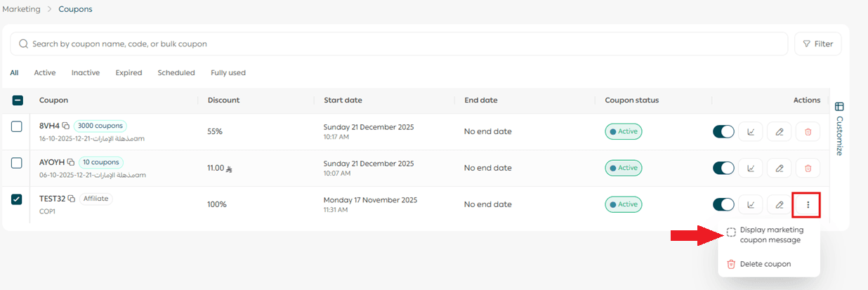868x290 pixels.
Task: Delete the AYOYH coupon via trash icon
Action: pyautogui.click(x=808, y=168)
